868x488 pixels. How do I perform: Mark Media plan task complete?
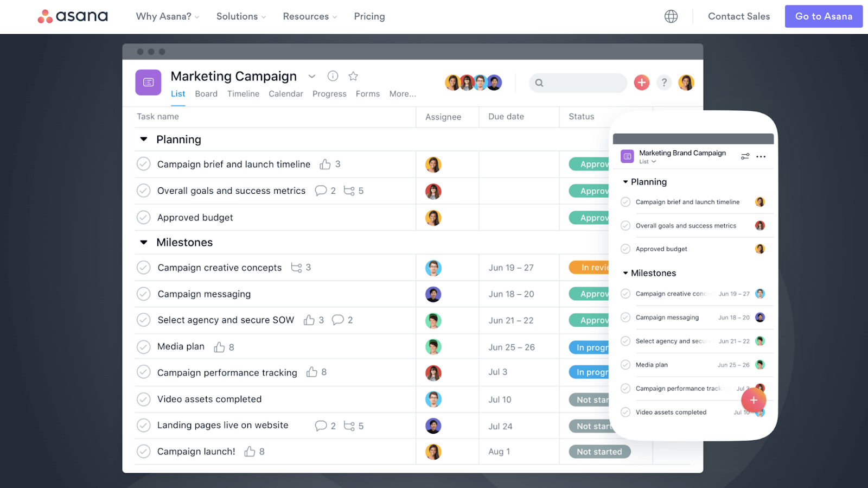(x=143, y=346)
